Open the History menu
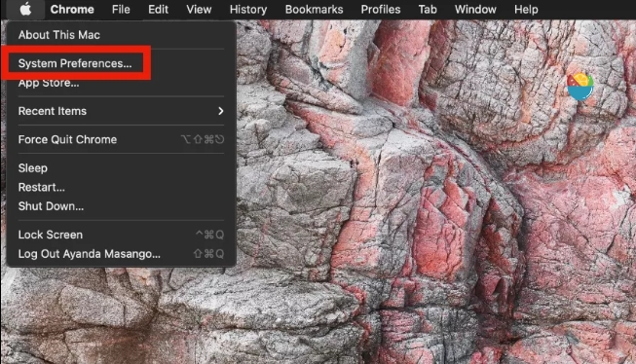This screenshot has height=364, width=636. pos(248,10)
